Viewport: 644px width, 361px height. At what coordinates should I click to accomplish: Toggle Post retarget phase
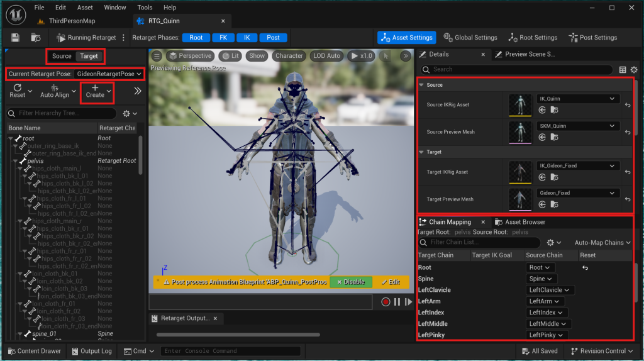[273, 37]
